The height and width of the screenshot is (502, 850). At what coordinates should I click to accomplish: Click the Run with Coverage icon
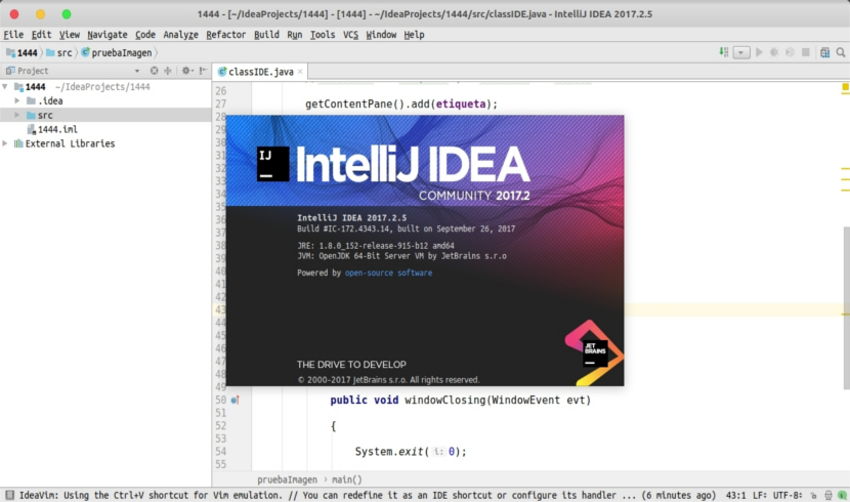790,53
